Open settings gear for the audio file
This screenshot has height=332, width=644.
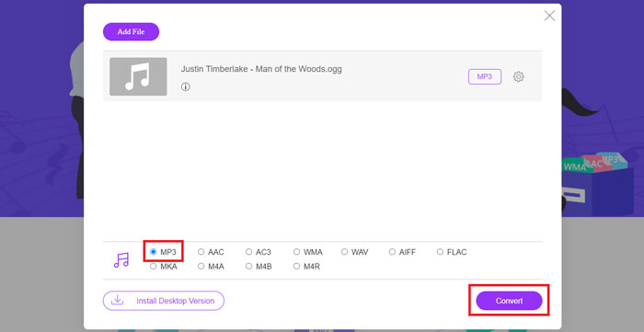[x=518, y=76]
